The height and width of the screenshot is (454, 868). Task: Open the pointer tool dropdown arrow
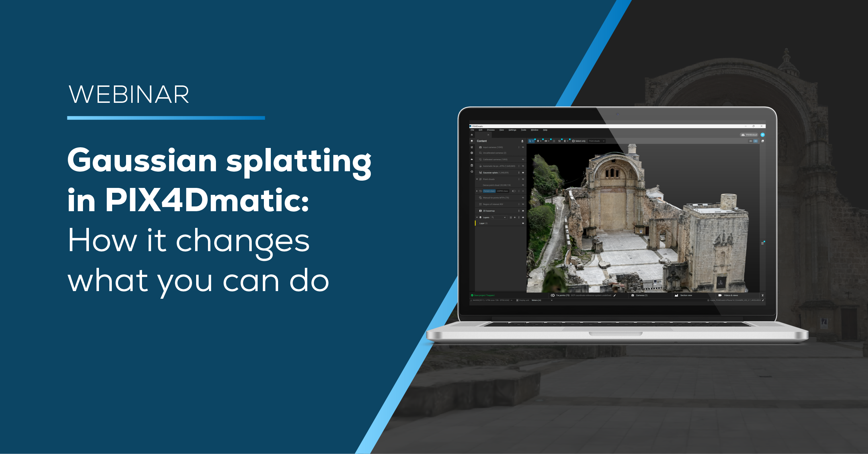click(533, 141)
